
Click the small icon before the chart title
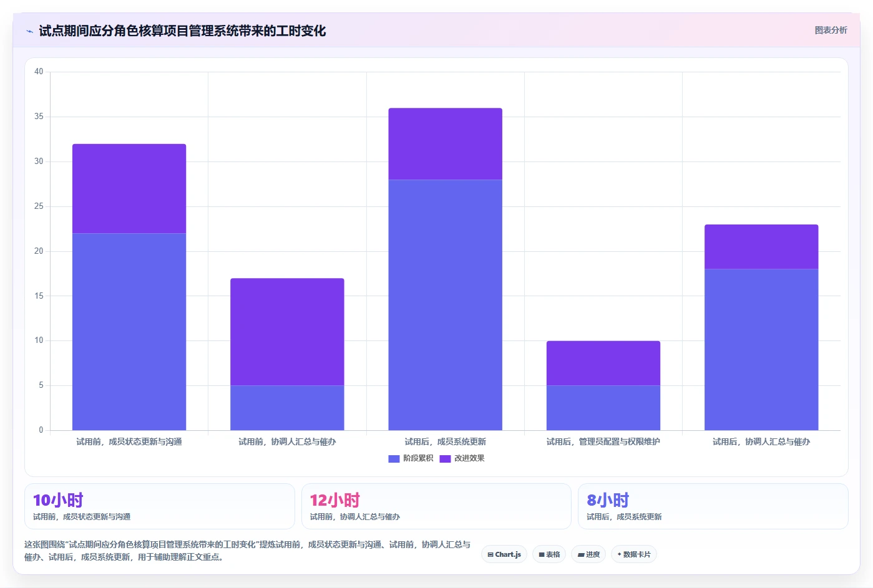click(29, 31)
